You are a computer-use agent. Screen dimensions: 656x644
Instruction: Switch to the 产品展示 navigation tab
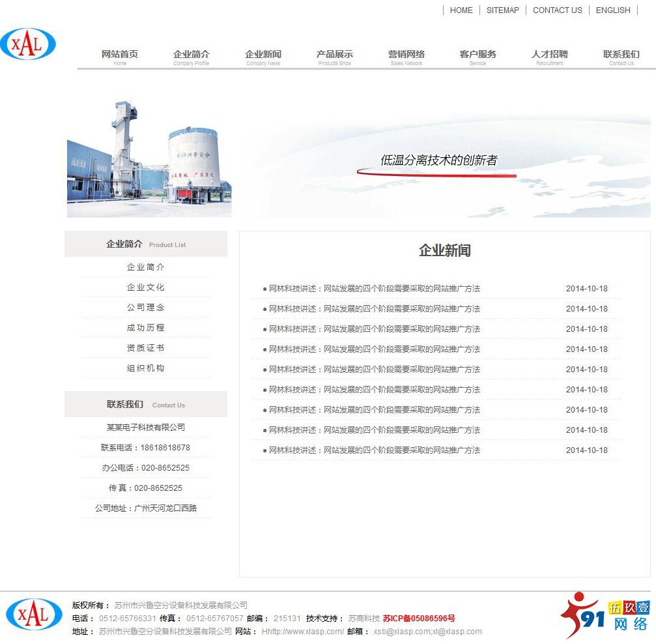click(334, 56)
